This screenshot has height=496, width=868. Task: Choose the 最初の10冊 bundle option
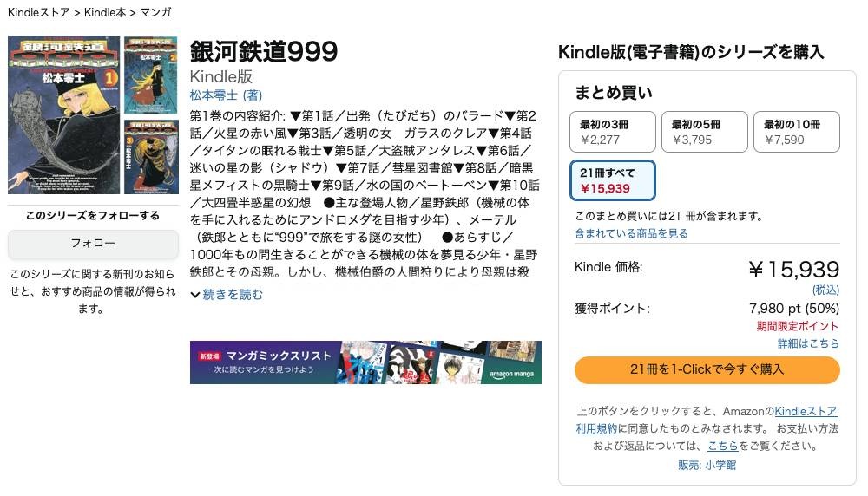click(796, 132)
